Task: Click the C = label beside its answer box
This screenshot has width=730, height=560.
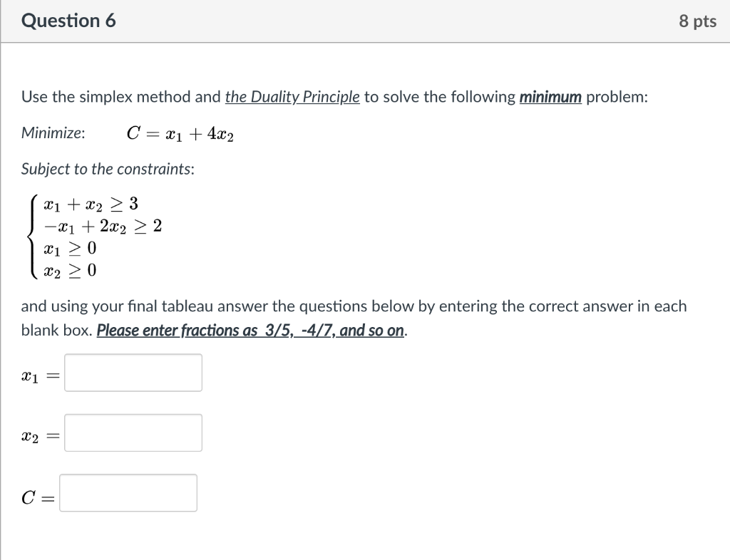Action: (36, 497)
